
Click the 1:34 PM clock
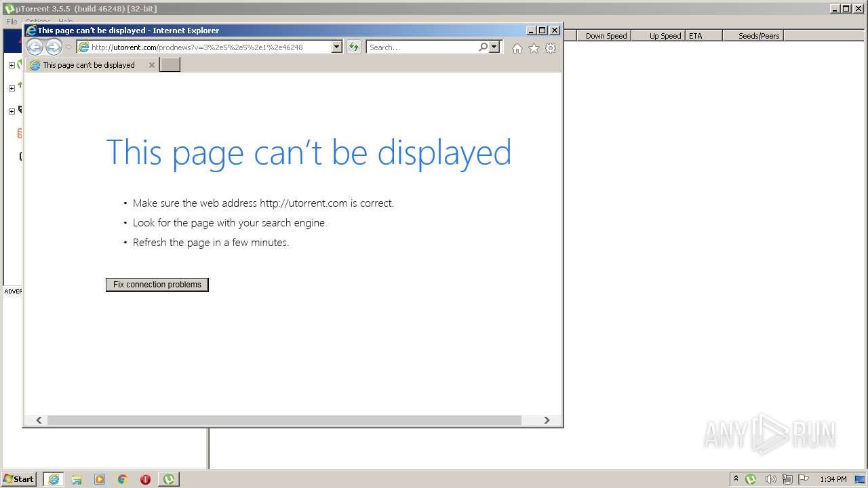tap(833, 479)
